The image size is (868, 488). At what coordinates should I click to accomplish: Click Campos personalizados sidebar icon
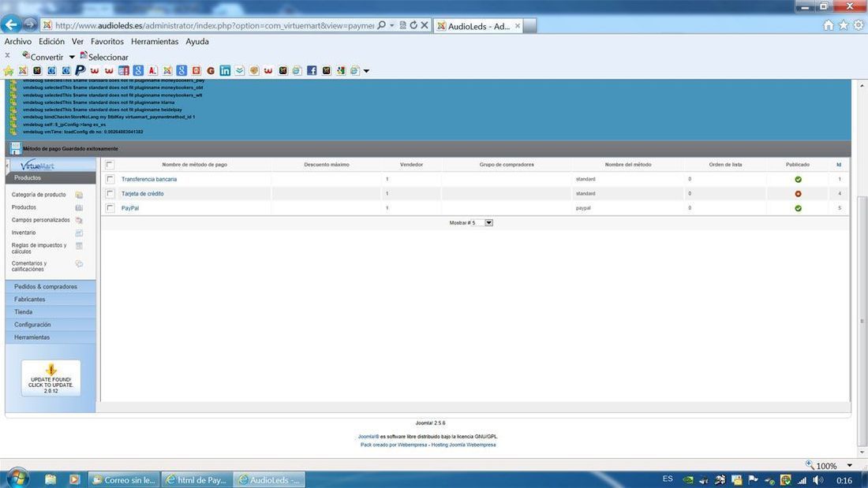tap(79, 220)
